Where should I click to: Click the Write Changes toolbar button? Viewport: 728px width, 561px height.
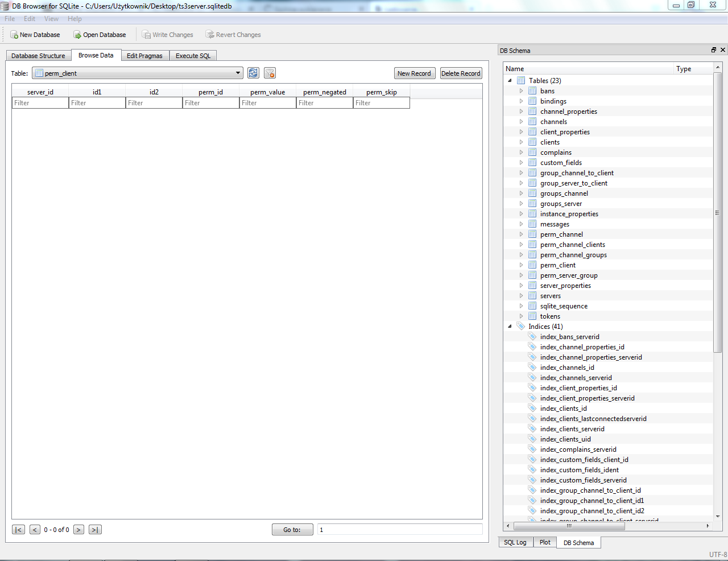pyautogui.click(x=168, y=35)
